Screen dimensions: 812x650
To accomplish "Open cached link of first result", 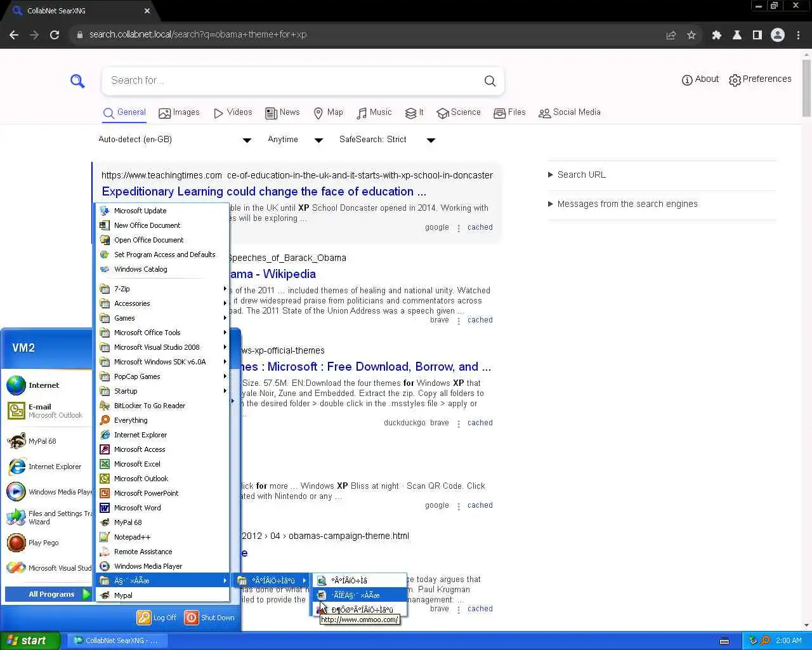I will click(x=480, y=227).
